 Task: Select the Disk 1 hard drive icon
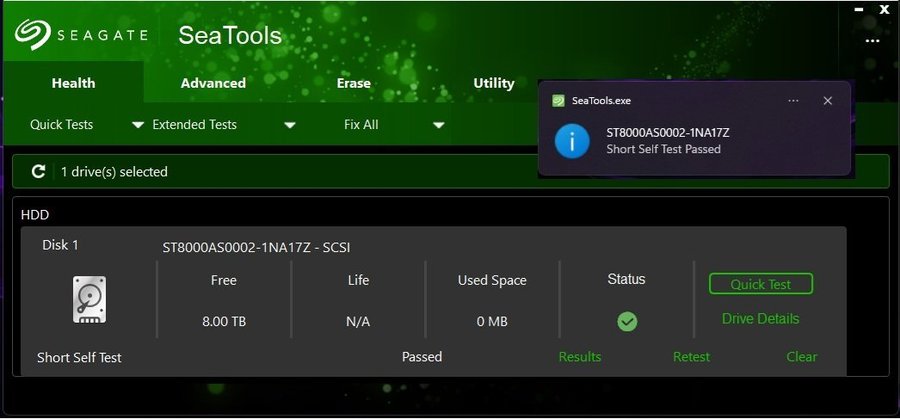coord(89,299)
